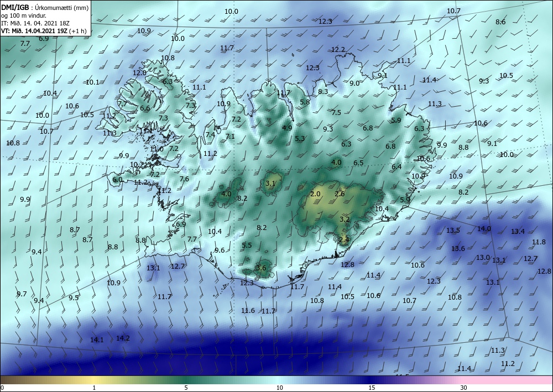
Task: Click the 7.5 value on the map
Action: [336, 112]
